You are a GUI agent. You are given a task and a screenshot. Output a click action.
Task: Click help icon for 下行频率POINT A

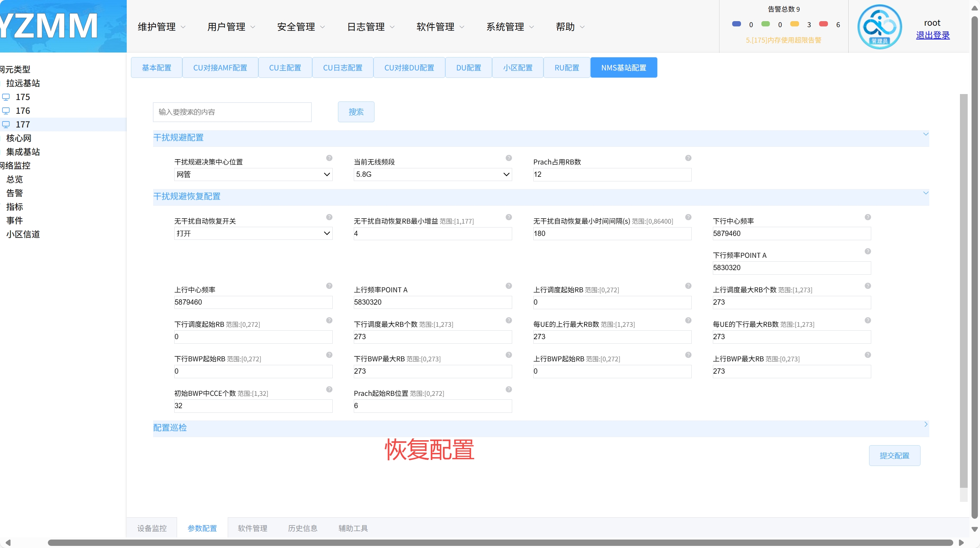coord(868,251)
